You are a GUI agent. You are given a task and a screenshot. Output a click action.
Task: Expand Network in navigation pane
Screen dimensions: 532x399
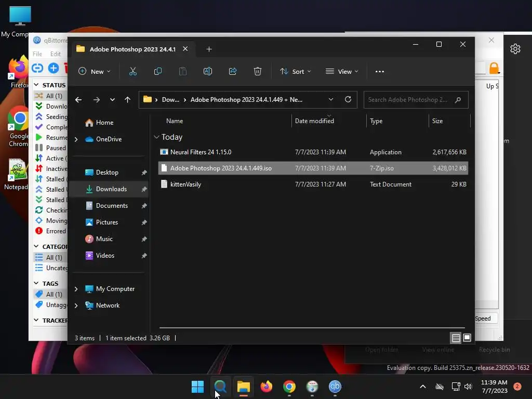click(x=76, y=305)
